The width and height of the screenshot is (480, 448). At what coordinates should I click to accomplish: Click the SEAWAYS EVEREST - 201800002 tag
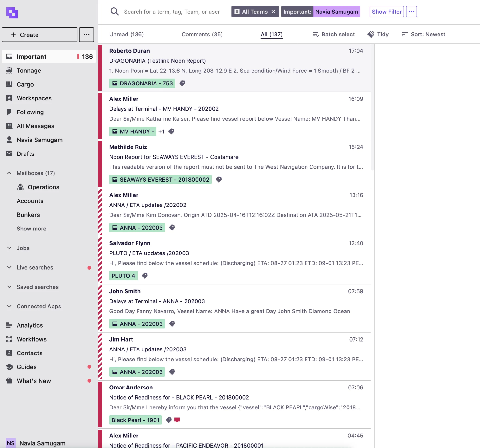pos(160,179)
